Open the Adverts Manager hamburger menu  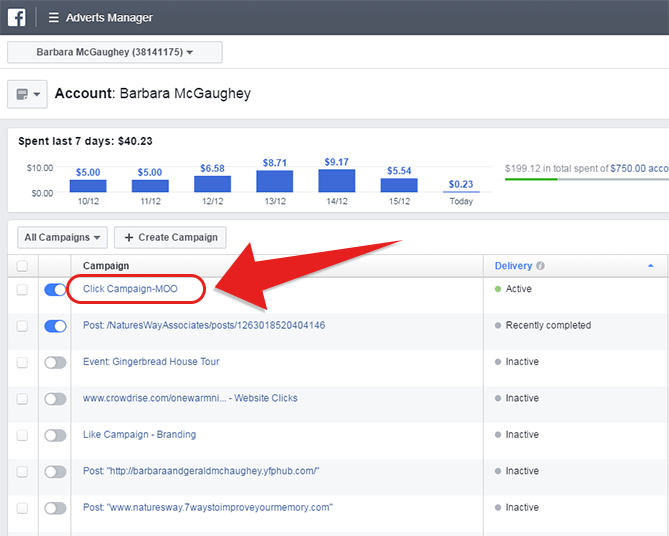(x=53, y=17)
